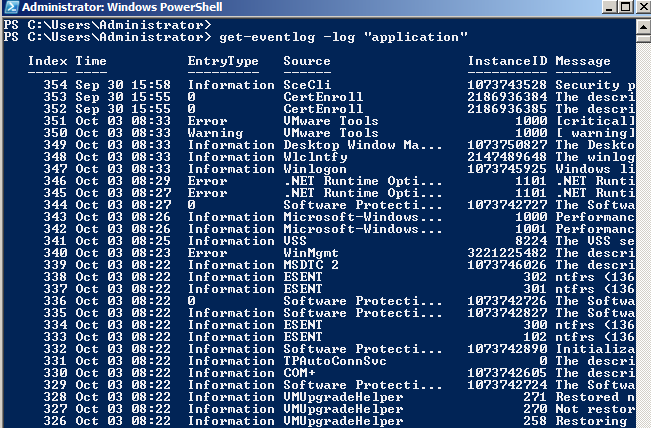This screenshot has width=651, height=428.
Task: Click message '[critical]' in row 351
Action: (595, 121)
